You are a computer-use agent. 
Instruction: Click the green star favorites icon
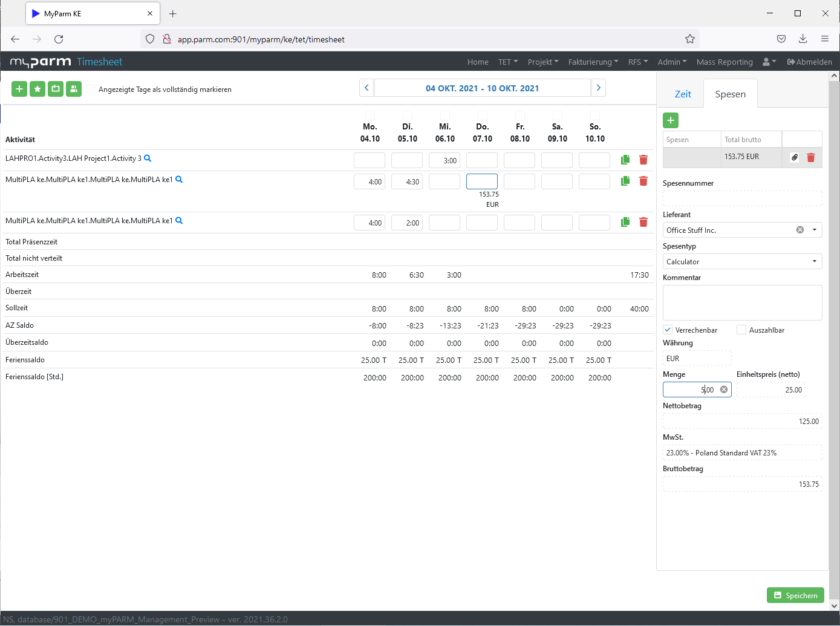[37, 89]
